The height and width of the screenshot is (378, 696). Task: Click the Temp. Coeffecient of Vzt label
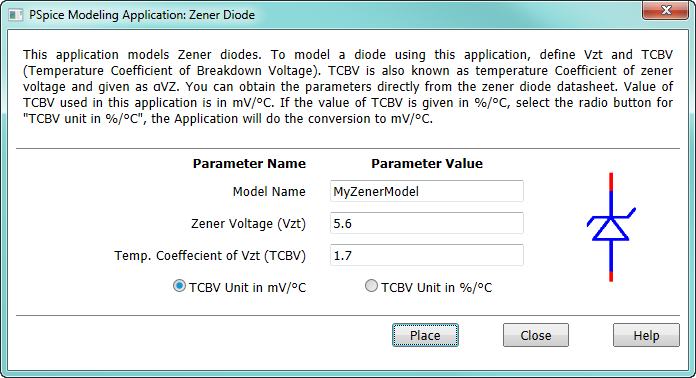pos(210,256)
